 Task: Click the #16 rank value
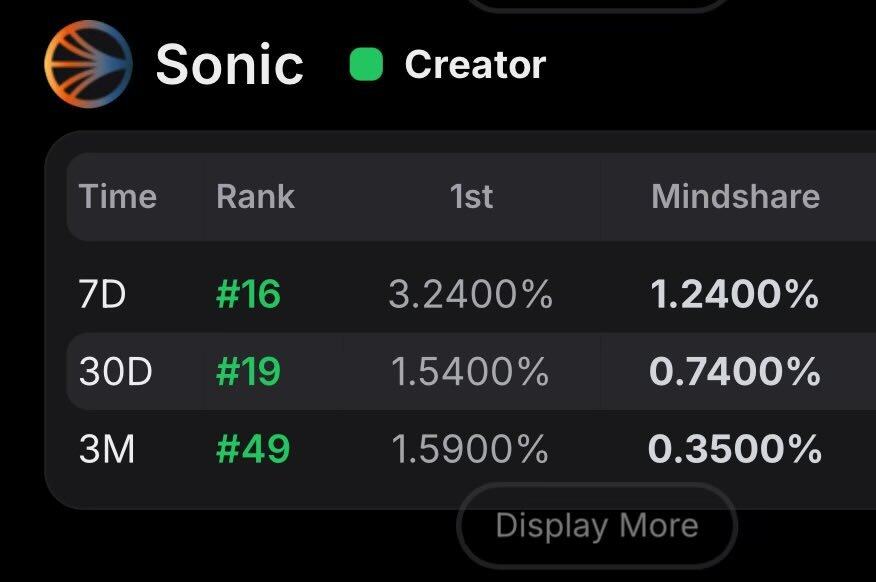tap(248, 295)
